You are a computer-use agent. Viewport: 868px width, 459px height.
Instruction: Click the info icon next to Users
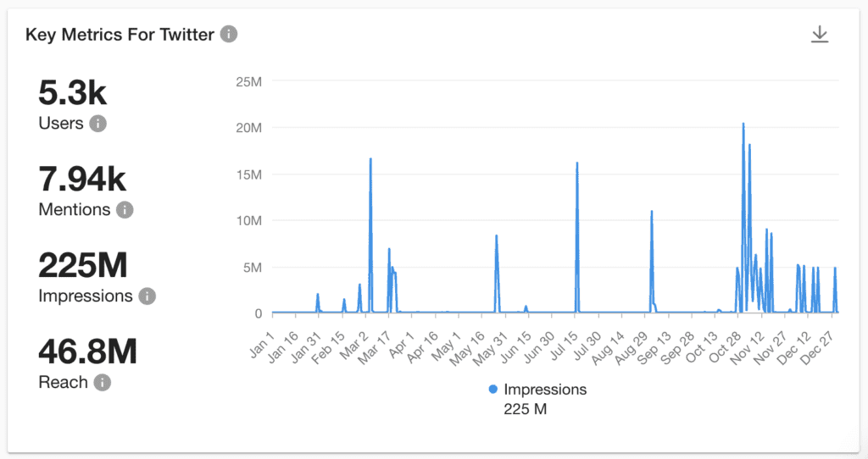point(98,124)
